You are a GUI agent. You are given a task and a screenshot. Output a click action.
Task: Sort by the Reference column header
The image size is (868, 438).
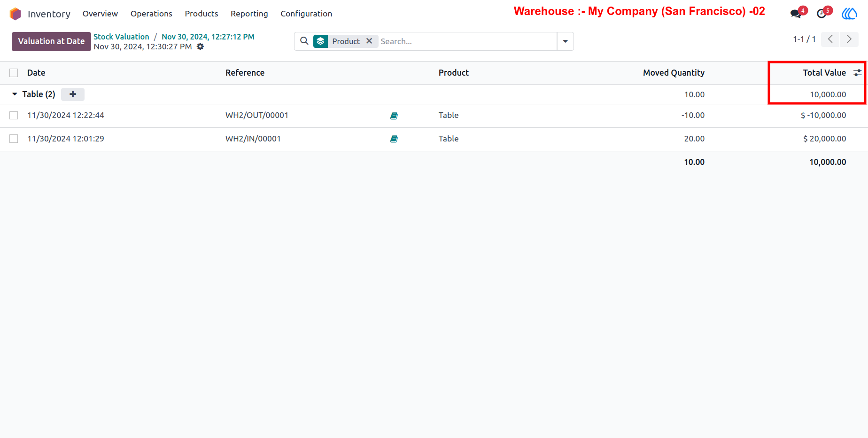(x=245, y=73)
